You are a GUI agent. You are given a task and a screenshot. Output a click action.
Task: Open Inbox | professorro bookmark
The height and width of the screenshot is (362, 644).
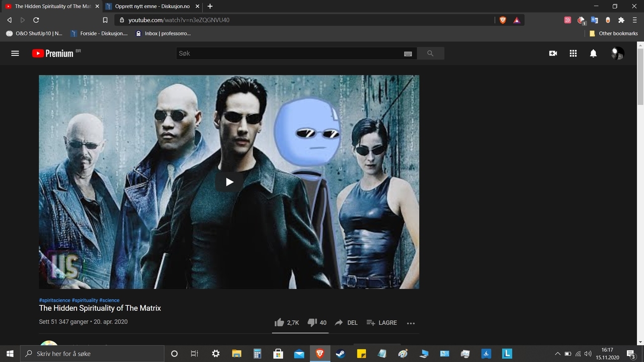pos(164,33)
